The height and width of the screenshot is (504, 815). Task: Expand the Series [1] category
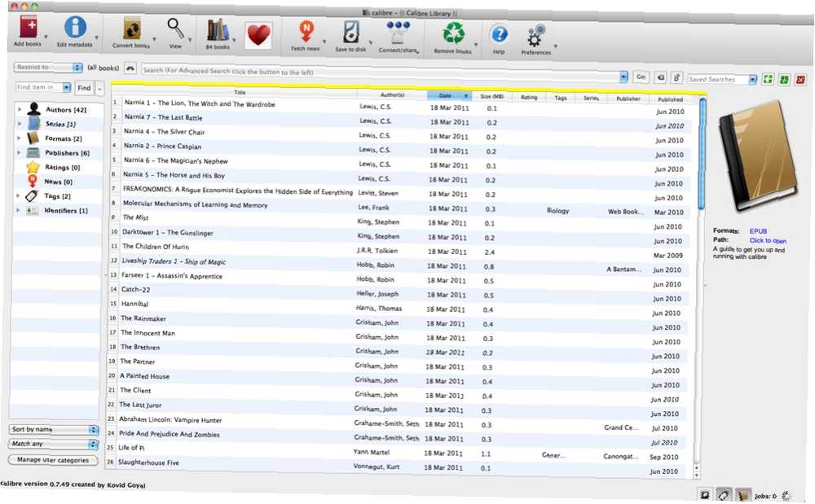[x=20, y=124]
